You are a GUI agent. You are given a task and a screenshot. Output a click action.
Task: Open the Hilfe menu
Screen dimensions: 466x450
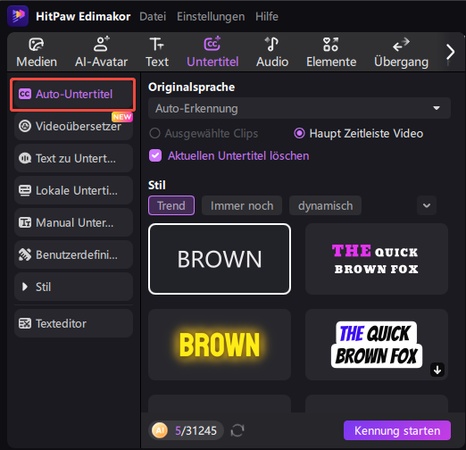[x=267, y=16]
